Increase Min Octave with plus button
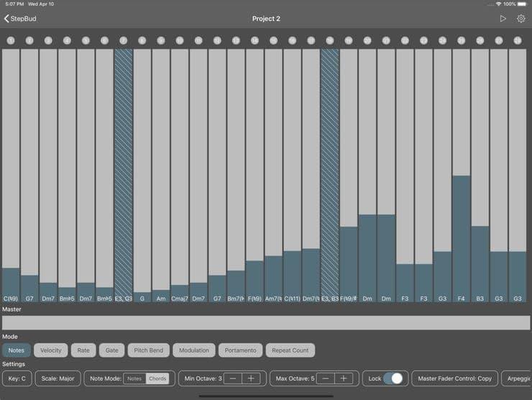The height and width of the screenshot is (400, 532). click(251, 378)
